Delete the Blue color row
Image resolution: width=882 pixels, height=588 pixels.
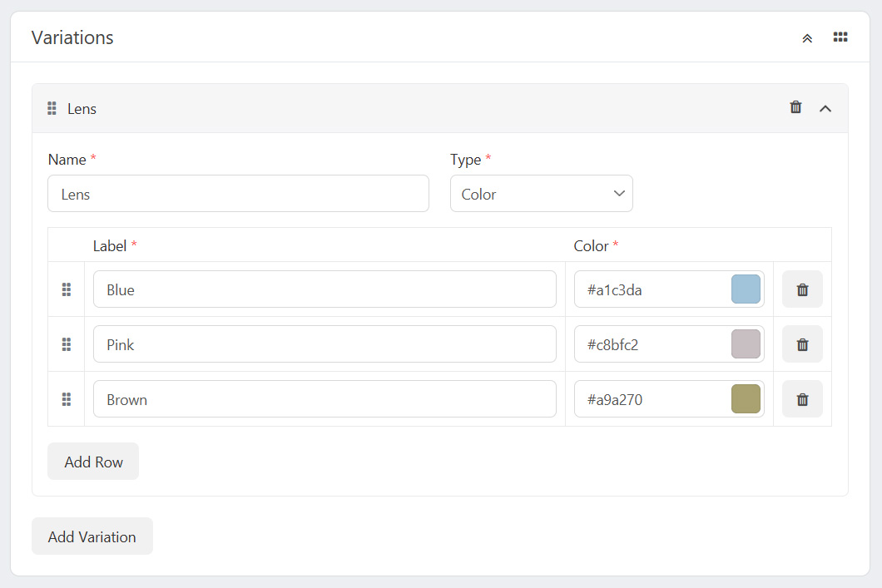click(802, 289)
